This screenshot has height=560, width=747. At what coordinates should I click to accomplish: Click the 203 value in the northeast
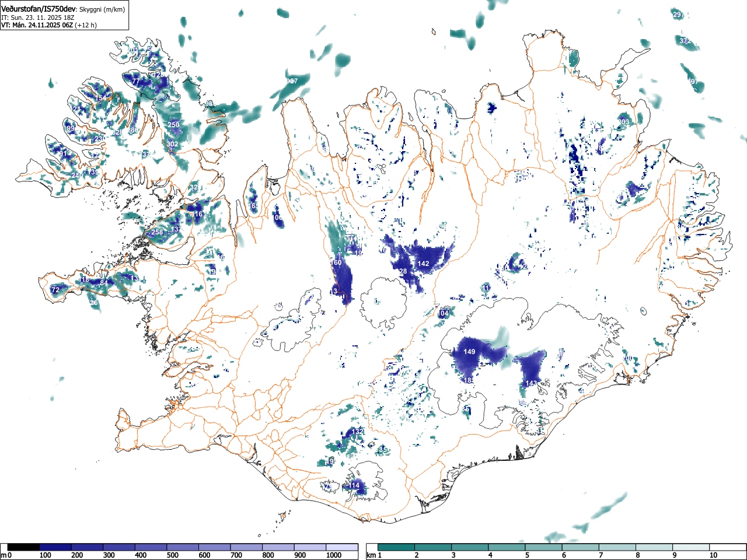coord(624,122)
